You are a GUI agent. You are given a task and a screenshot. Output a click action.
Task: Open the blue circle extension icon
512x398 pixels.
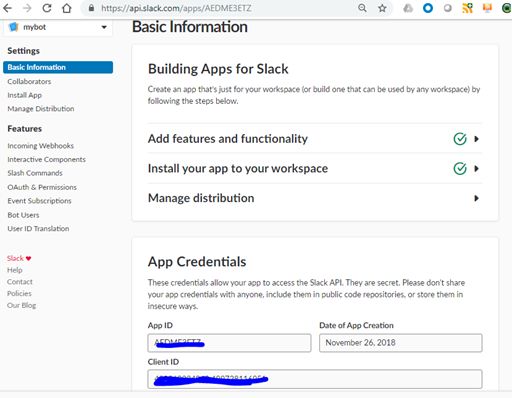[428, 8]
